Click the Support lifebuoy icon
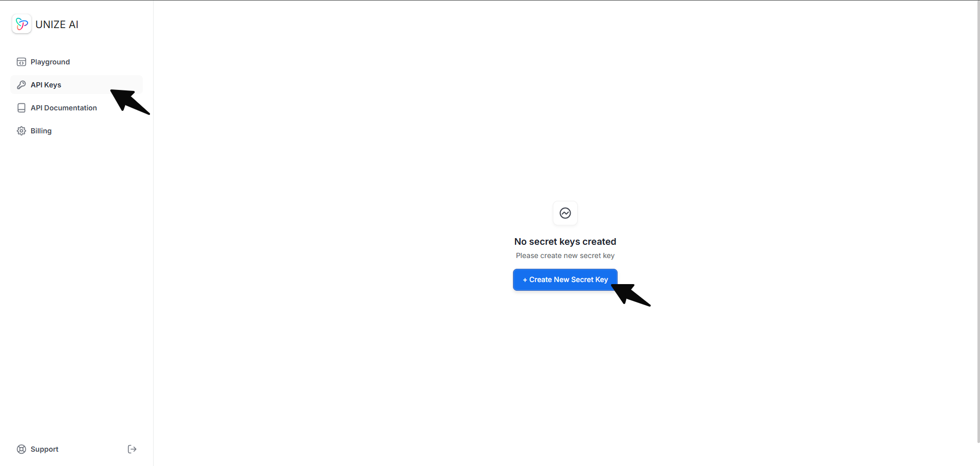Image resolution: width=980 pixels, height=466 pixels. pyautogui.click(x=21, y=449)
